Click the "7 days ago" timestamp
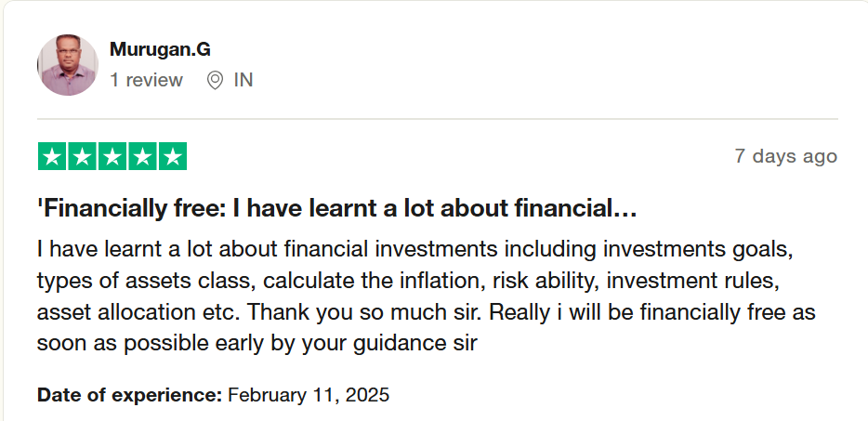This screenshot has height=421, width=868. click(x=785, y=156)
